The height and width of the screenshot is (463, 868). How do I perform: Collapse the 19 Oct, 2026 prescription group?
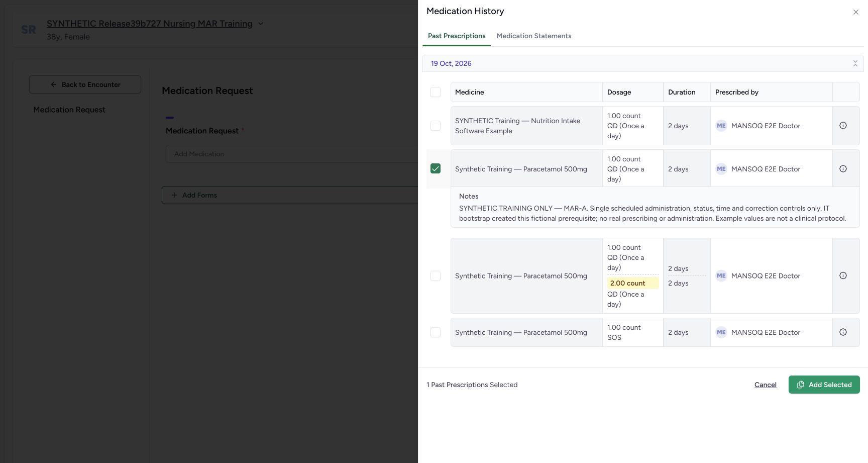pos(855,63)
